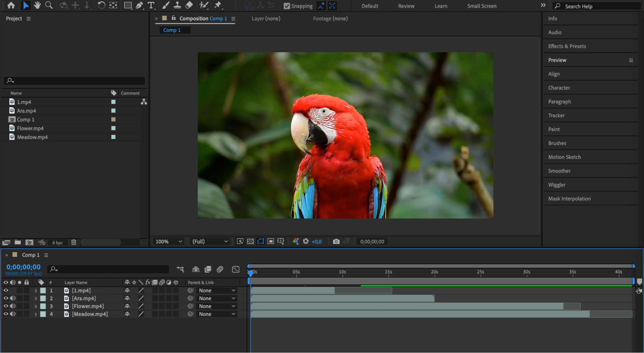Open the 100% magnification dropdown
Screen dimensions: 644x353
(x=169, y=242)
